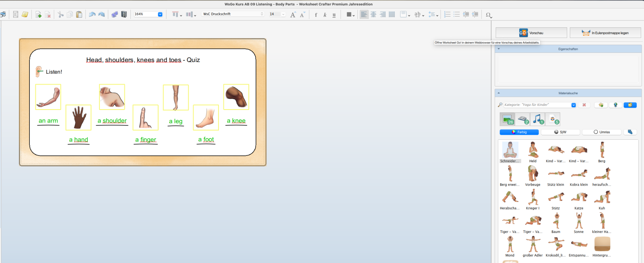Click the cut (scissors) toolbar icon
The image size is (644, 263).
pos(60,14)
